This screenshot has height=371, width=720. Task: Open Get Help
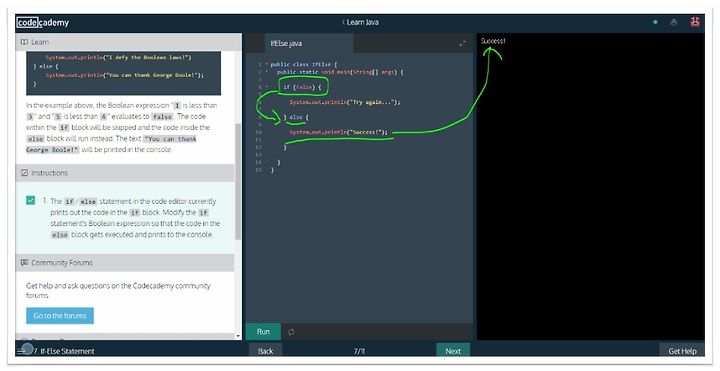(682, 351)
